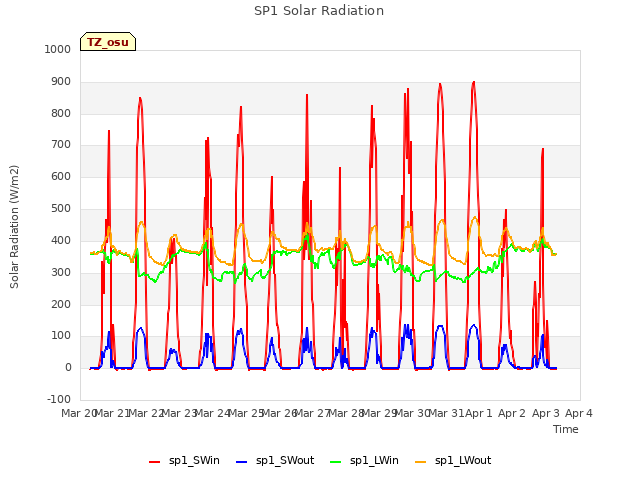Click the 700 y-axis tick label

pos(61,144)
